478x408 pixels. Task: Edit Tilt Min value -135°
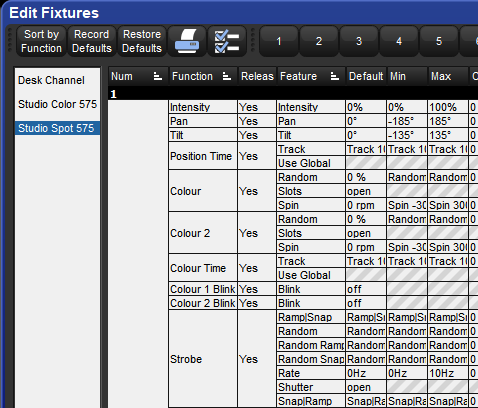pos(407,135)
